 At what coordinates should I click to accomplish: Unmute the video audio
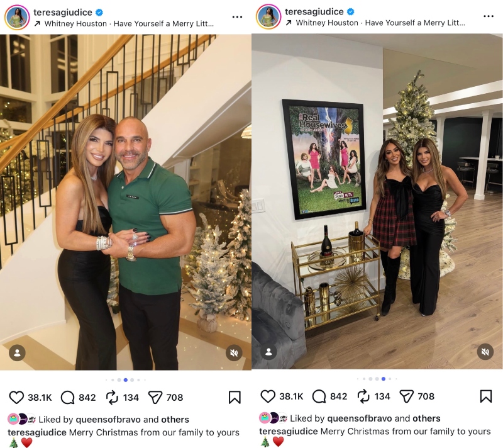(x=234, y=353)
